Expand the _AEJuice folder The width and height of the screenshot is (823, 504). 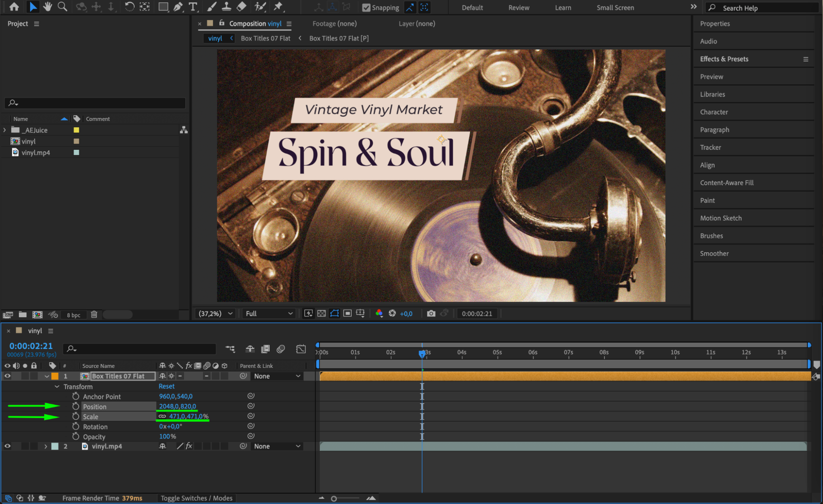pos(5,130)
